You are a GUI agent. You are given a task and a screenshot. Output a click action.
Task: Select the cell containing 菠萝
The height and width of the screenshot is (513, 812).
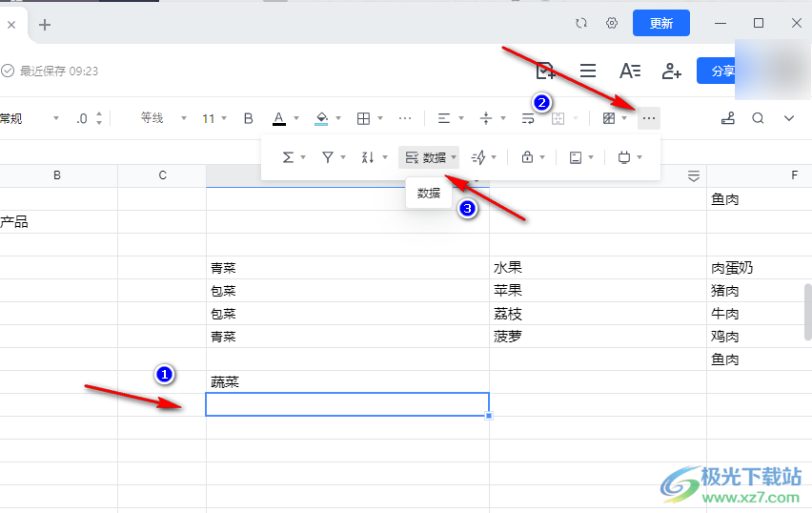click(x=598, y=337)
